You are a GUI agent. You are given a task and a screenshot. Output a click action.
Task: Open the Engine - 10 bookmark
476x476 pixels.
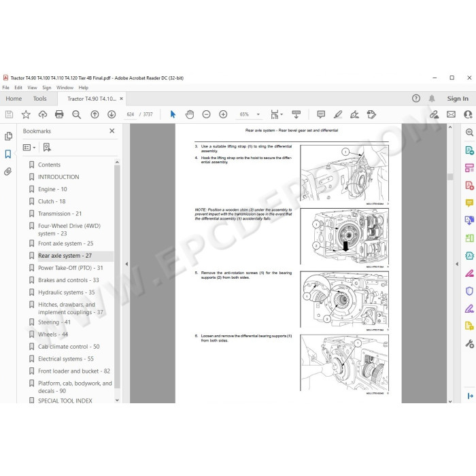pyautogui.click(x=52, y=189)
